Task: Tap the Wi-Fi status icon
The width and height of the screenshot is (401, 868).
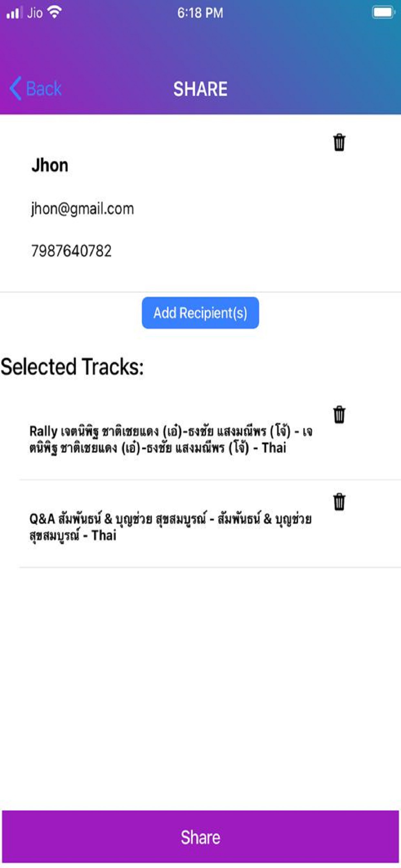Action: (x=55, y=12)
